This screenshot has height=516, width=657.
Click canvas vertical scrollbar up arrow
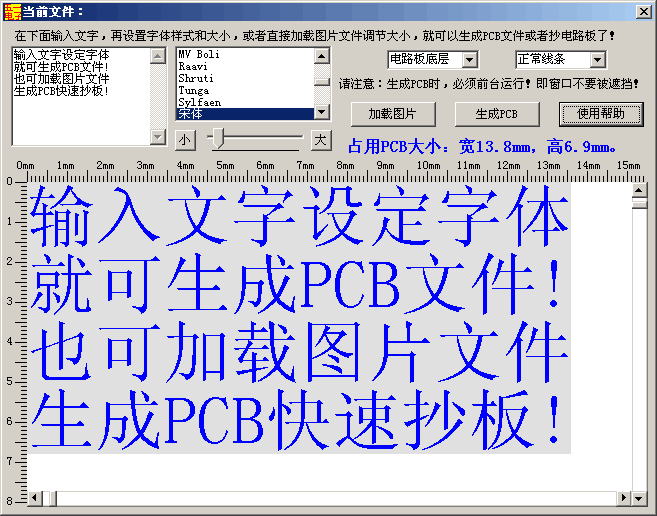point(640,190)
